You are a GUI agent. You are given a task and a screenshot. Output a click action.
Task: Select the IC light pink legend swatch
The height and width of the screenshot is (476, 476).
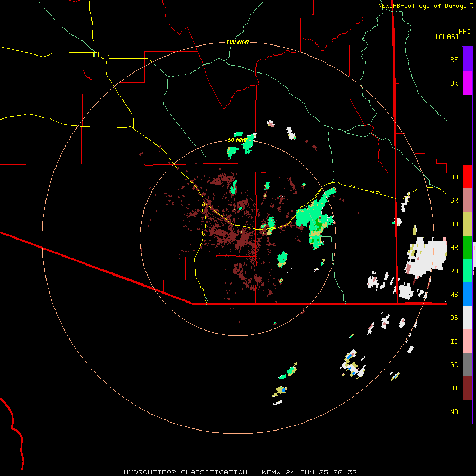[467, 341]
